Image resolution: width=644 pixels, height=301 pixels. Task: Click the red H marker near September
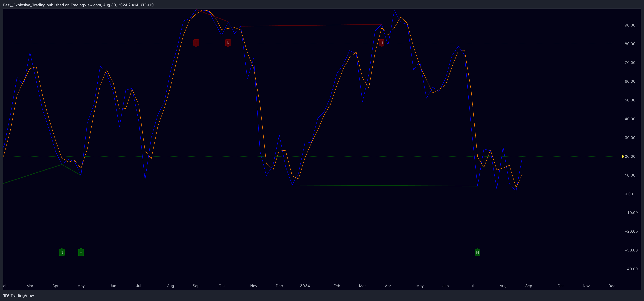tap(196, 43)
